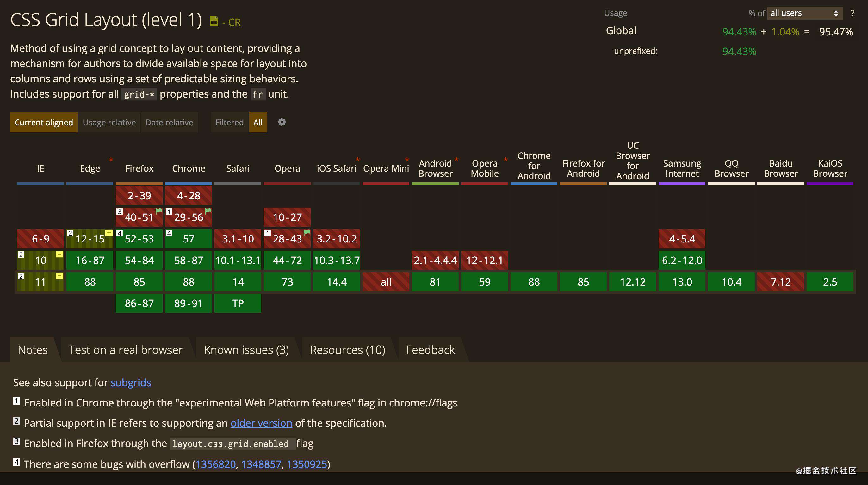Select Edge 16-87 cell
The height and width of the screenshot is (485, 868).
click(x=90, y=260)
